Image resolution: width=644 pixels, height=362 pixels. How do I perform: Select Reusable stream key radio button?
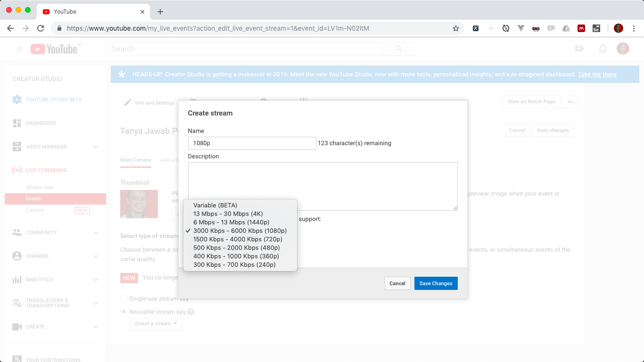coord(124,312)
